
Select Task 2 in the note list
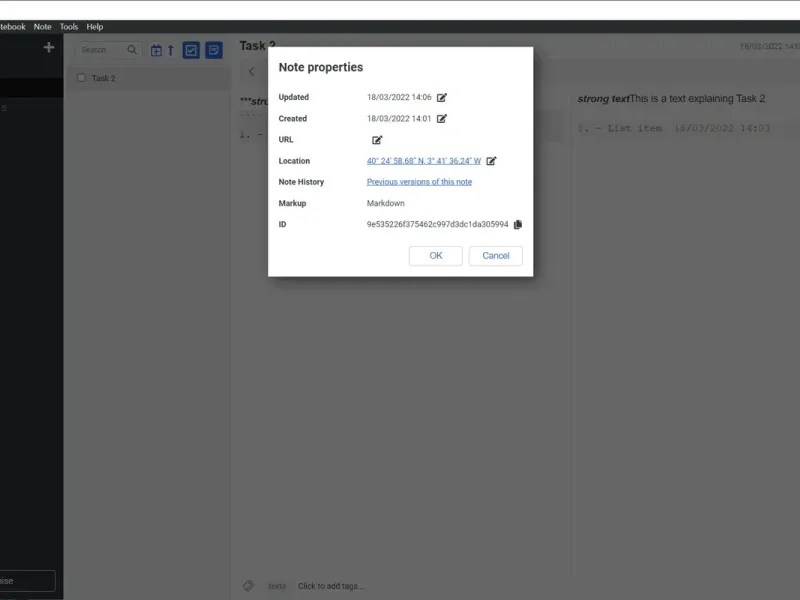(148, 78)
